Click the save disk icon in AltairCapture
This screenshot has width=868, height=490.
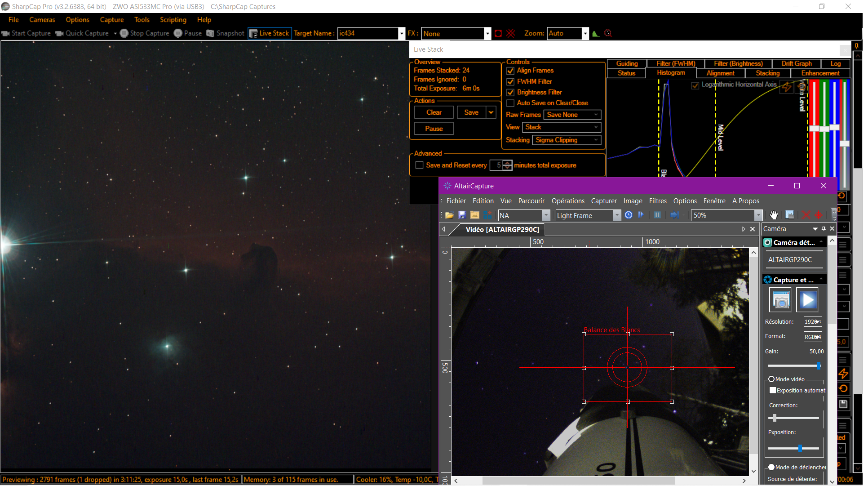(462, 215)
